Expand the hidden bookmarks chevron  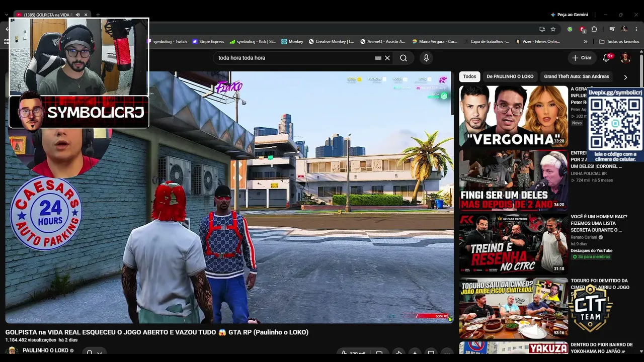[586, 42]
